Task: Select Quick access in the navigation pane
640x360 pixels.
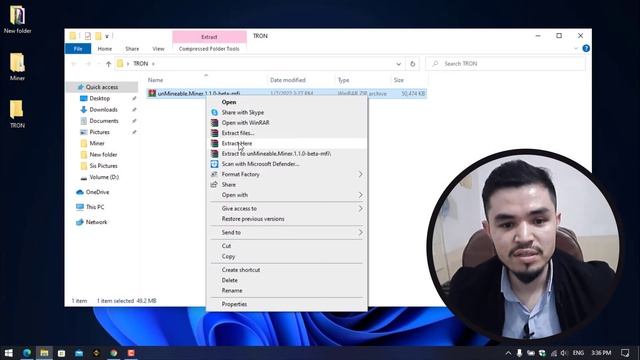Action: click(102, 87)
